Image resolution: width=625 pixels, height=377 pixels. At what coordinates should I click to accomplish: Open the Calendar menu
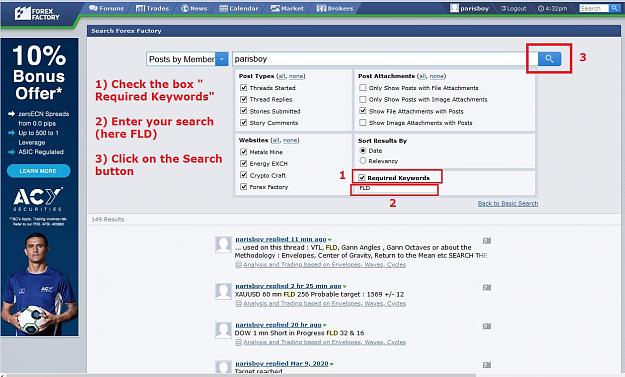(239, 8)
